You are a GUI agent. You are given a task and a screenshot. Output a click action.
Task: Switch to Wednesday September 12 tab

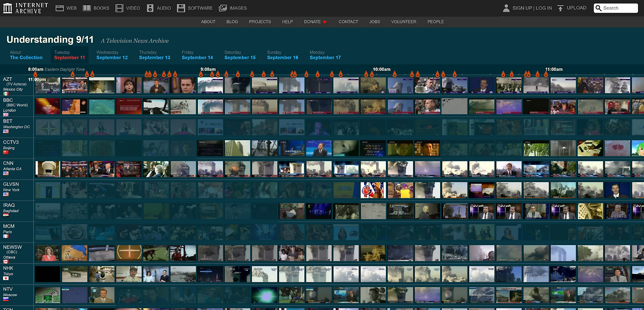[x=112, y=55]
